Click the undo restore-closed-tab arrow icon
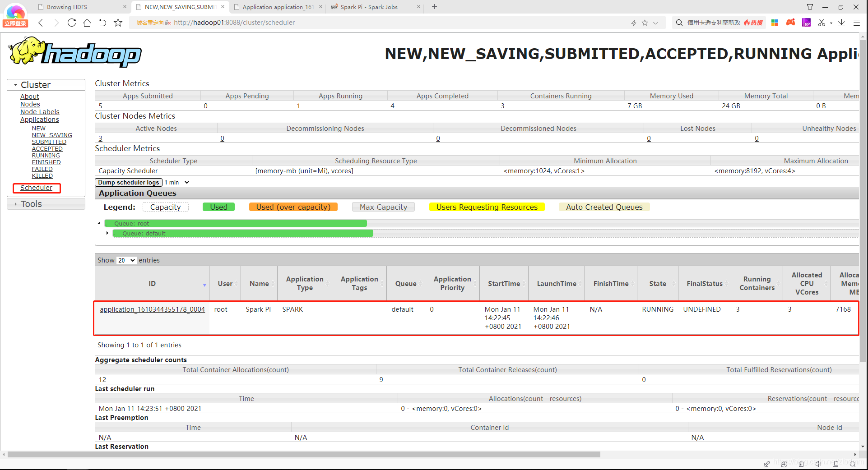Viewport: 868px width, 470px height. tap(102, 23)
